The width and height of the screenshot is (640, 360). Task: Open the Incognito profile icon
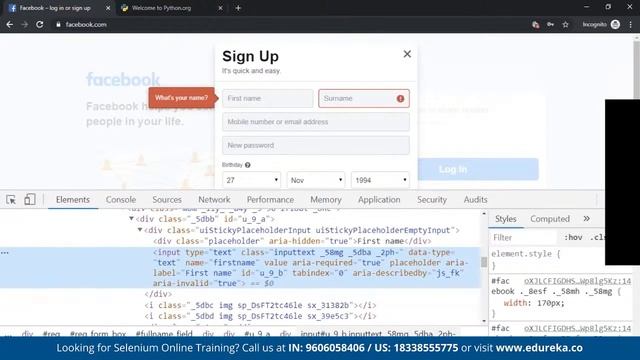click(615, 24)
